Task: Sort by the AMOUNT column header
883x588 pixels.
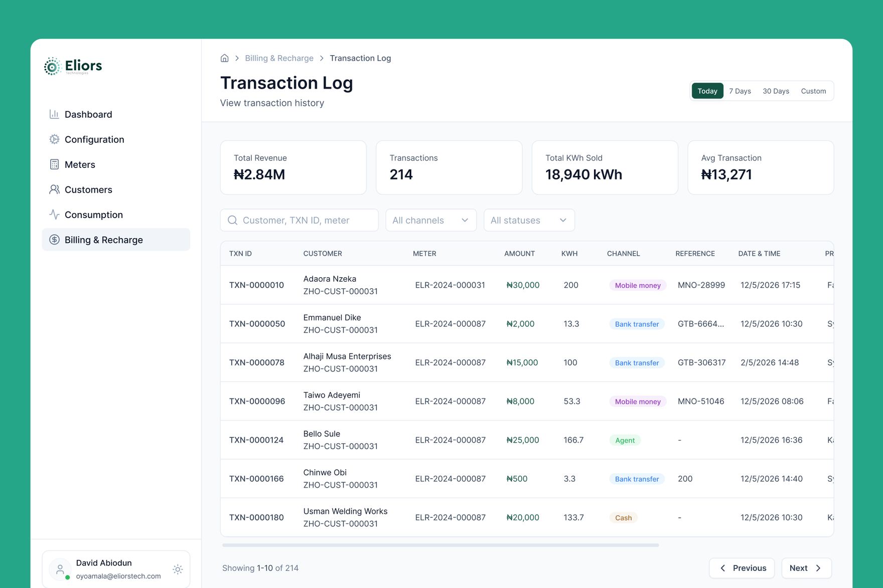Action: [519, 254]
